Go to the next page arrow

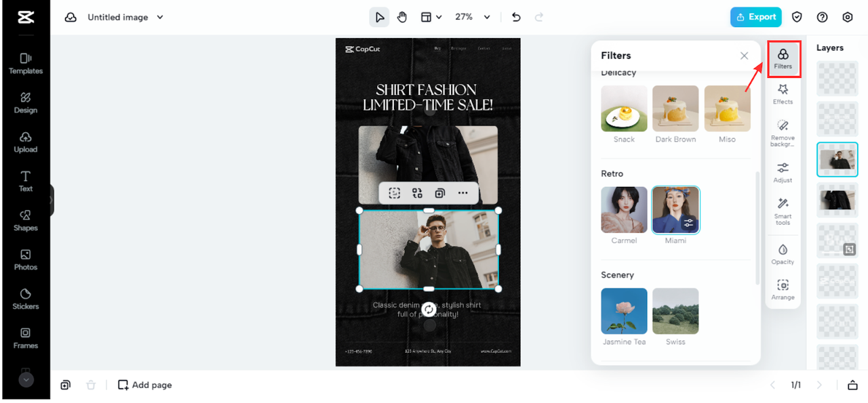(x=819, y=385)
